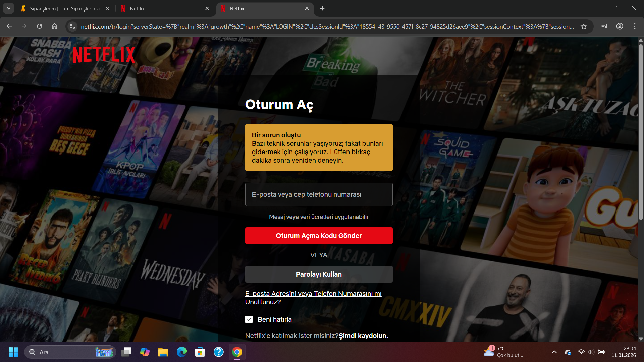Open the browser home page

pos(54,26)
